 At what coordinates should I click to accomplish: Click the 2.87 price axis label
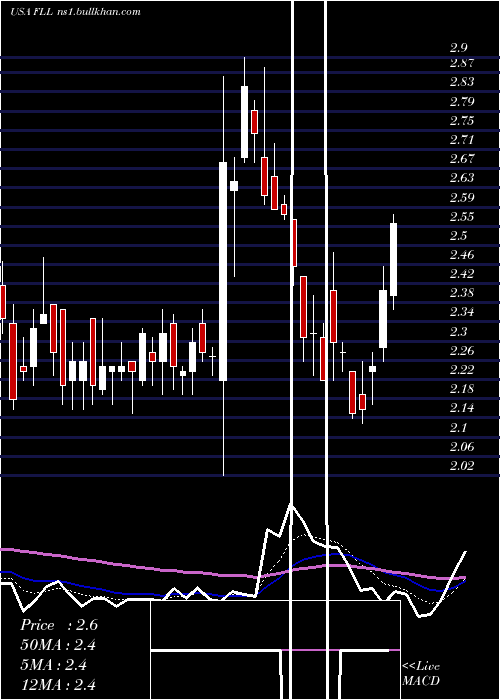(x=462, y=63)
